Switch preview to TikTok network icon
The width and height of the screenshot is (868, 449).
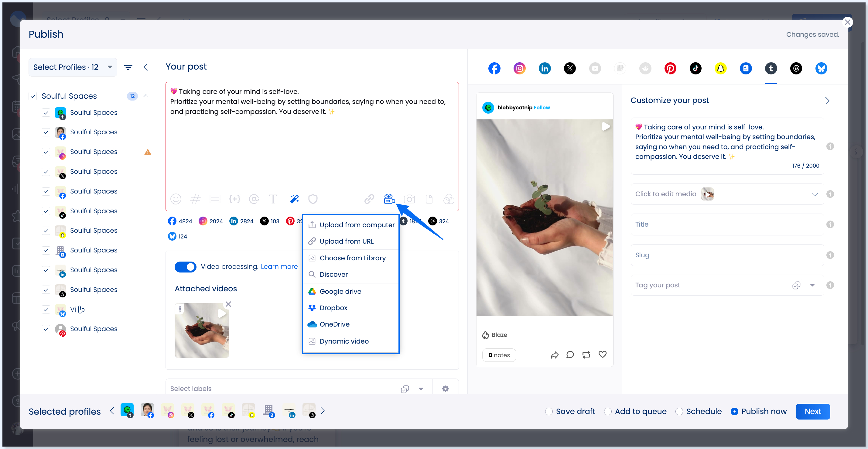(x=695, y=68)
